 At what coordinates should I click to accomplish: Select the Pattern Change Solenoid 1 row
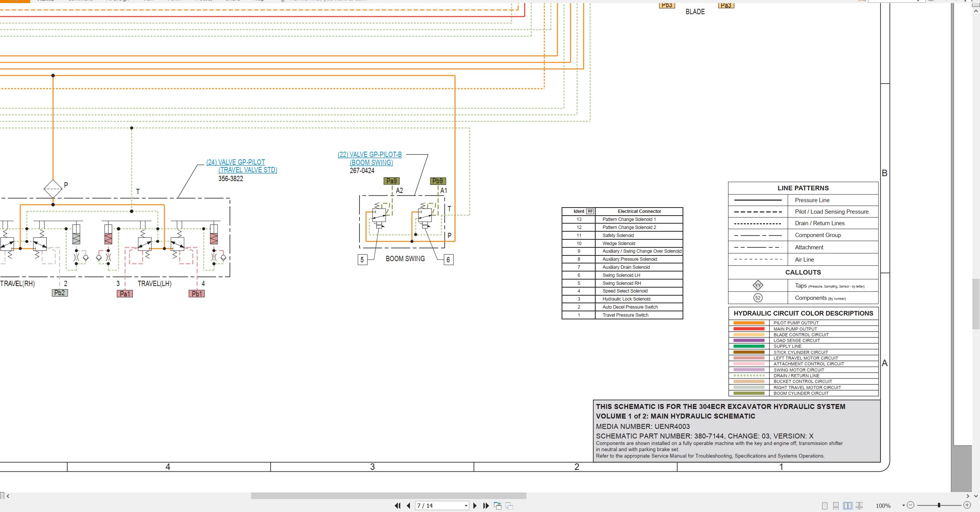click(622, 219)
